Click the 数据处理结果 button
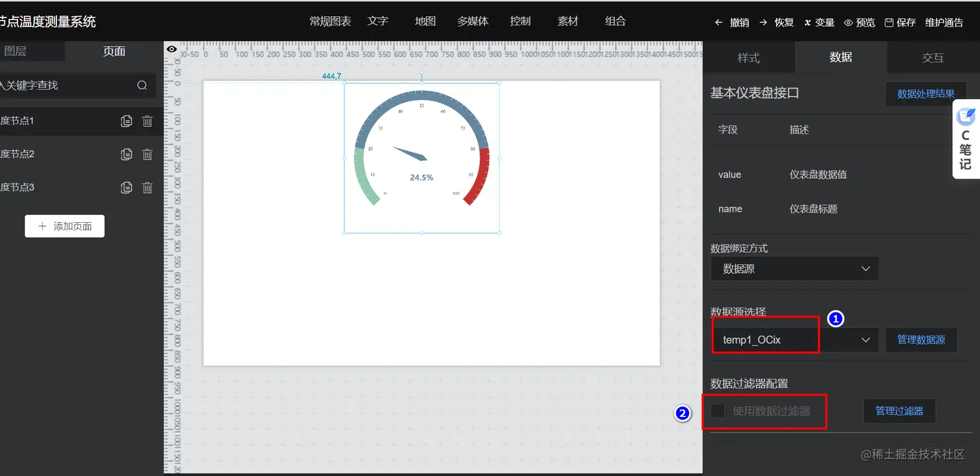This screenshot has height=476, width=980. pos(926,94)
